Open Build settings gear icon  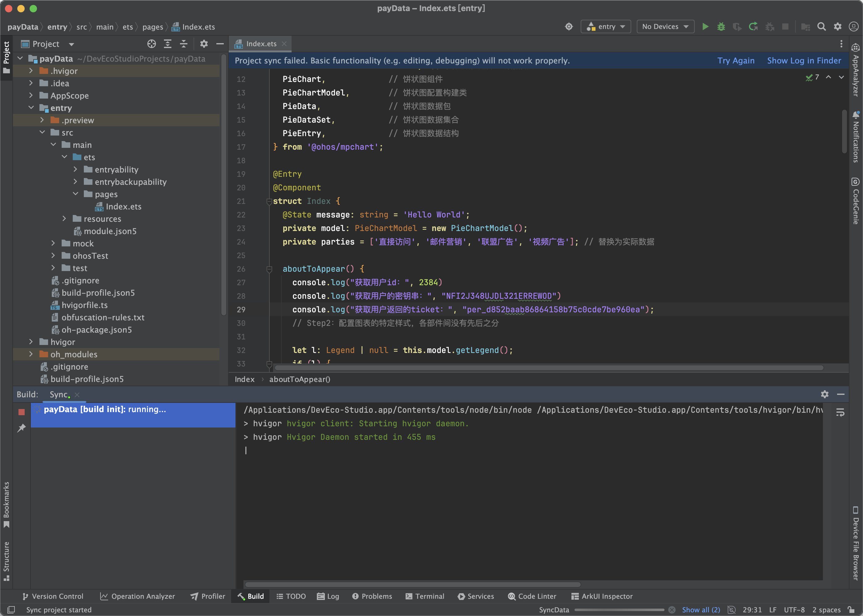pyautogui.click(x=824, y=395)
